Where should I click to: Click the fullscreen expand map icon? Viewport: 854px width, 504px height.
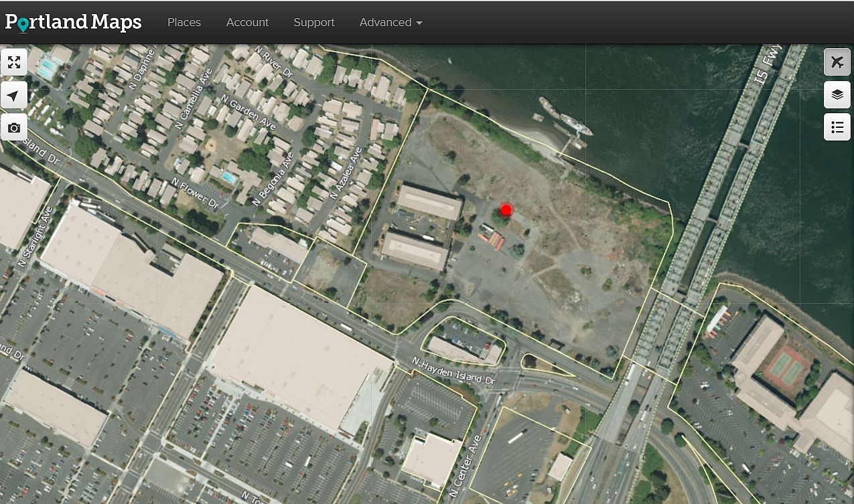[x=14, y=62]
